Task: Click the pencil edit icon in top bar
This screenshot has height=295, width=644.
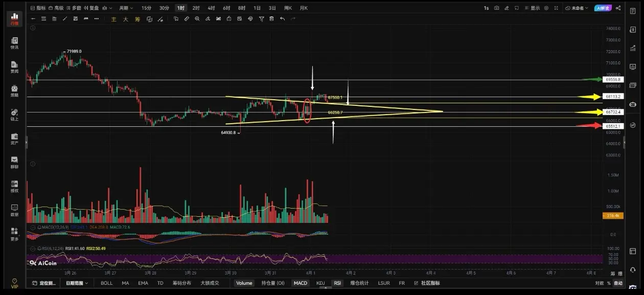Action: pyautogui.click(x=507, y=8)
